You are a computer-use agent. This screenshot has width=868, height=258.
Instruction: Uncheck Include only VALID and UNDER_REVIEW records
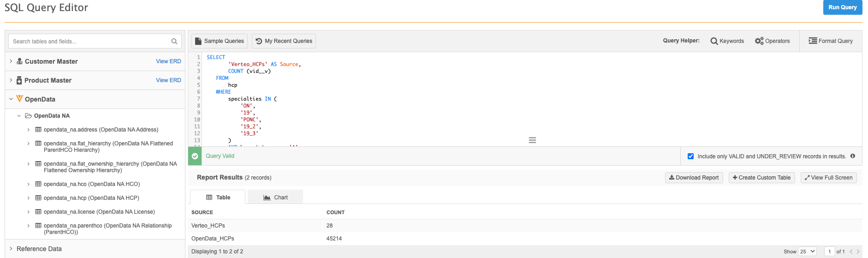point(690,156)
